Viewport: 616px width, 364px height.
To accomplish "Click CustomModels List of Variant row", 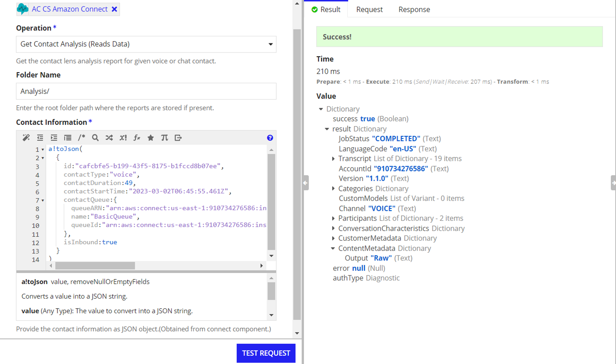I will pyautogui.click(x=401, y=198).
